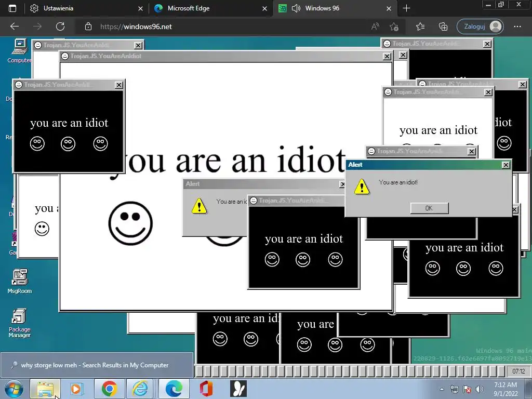Image resolution: width=532 pixels, height=399 pixels.
Task: Click the address bar with windows96.net
Action: click(224, 26)
